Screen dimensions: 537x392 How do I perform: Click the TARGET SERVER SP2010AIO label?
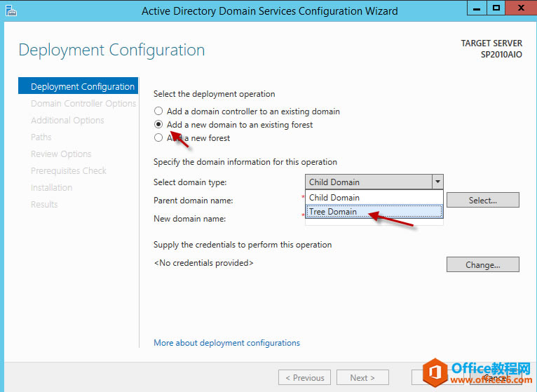point(491,48)
